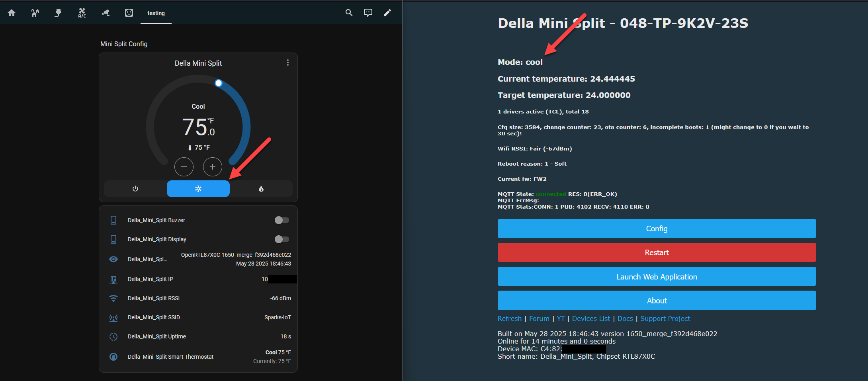Click Launch Web Application button

pyautogui.click(x=657, y=276)
